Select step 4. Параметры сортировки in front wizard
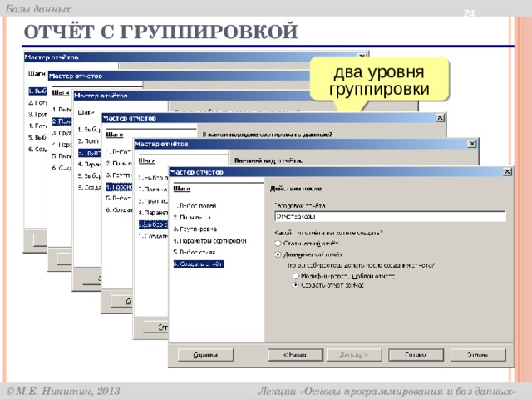Screen dimensions: 532x399 [209, 241]
